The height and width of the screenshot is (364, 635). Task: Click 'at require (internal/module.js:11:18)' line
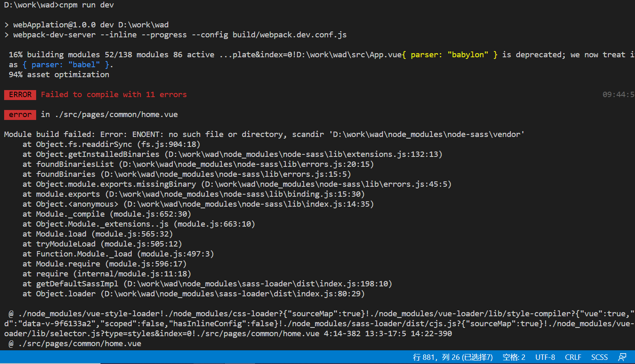point(107,274)
